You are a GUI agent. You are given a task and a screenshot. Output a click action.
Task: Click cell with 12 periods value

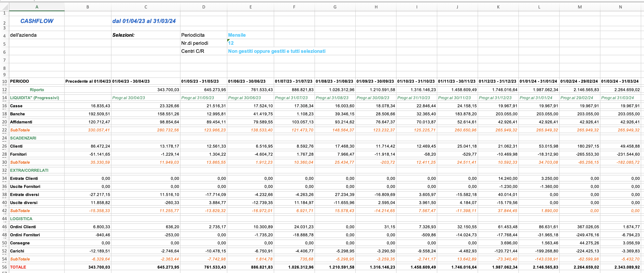pyautogui.click(x=231, y=43)
